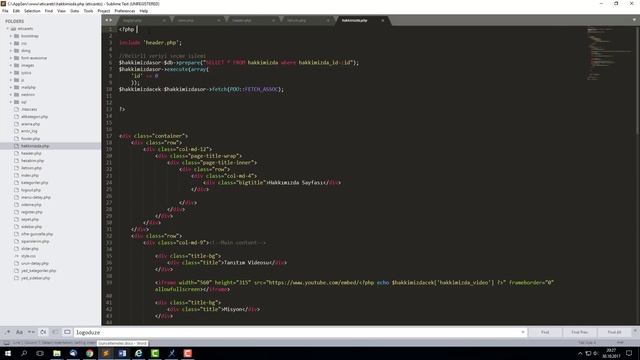Expand the mailphp folder
Screen dimensions: 640x360
(11, 87)
